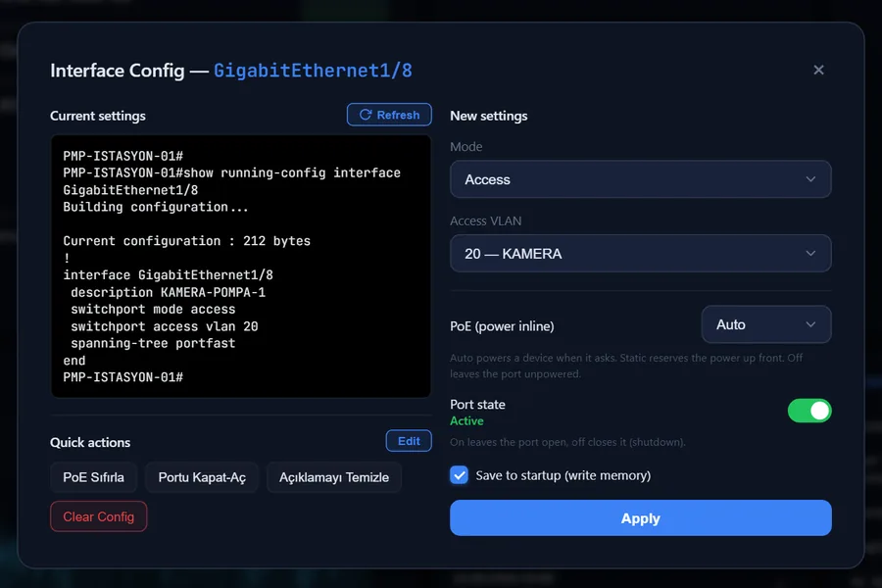Expand the Access VLAN dropdown
The width and height of the screenshot is (882, 588).
(640, 254)
